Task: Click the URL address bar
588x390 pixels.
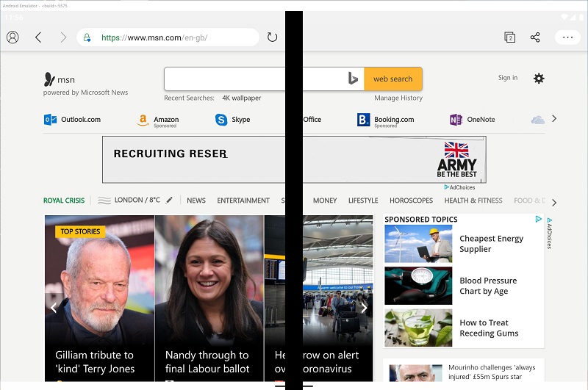Action: pyautogui.click(x=168, y=37)
